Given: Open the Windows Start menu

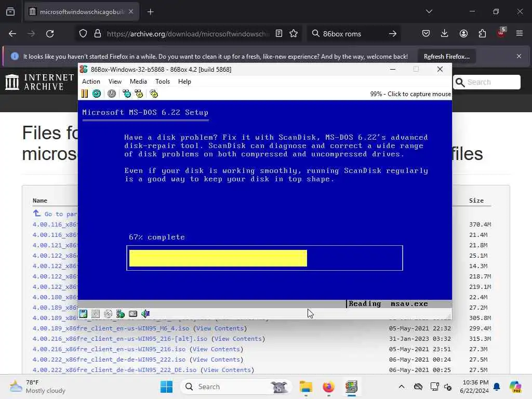Looking at the screenshot, I should point(167,387).
